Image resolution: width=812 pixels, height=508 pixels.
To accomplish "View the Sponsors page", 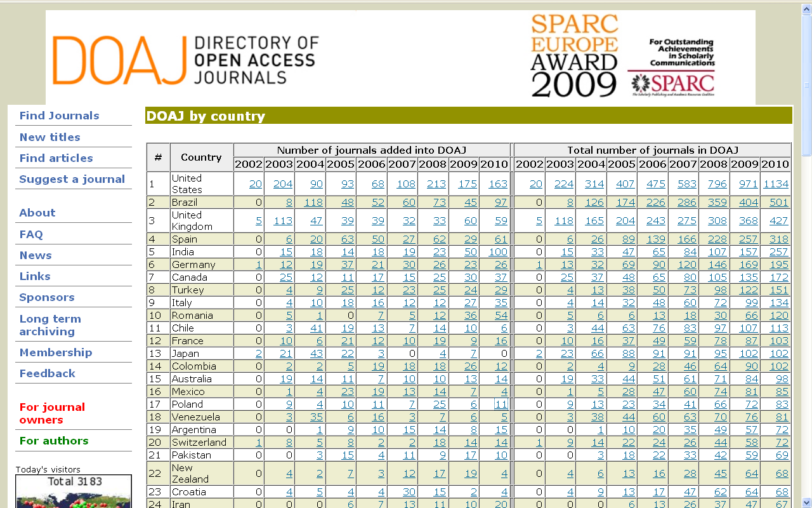I will (x=46, y=297).
